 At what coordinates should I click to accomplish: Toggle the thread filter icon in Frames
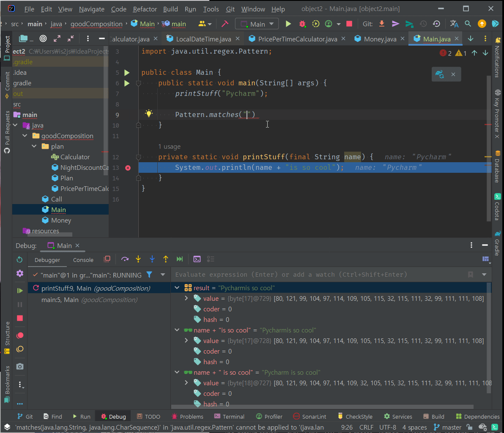click(x=149, y=275)
